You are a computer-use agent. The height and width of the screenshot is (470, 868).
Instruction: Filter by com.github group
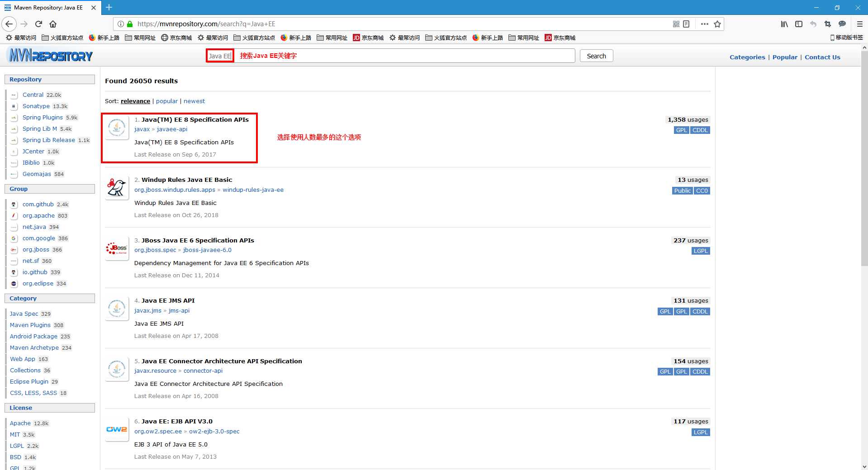pyautogui.click(x=38, y=204)
